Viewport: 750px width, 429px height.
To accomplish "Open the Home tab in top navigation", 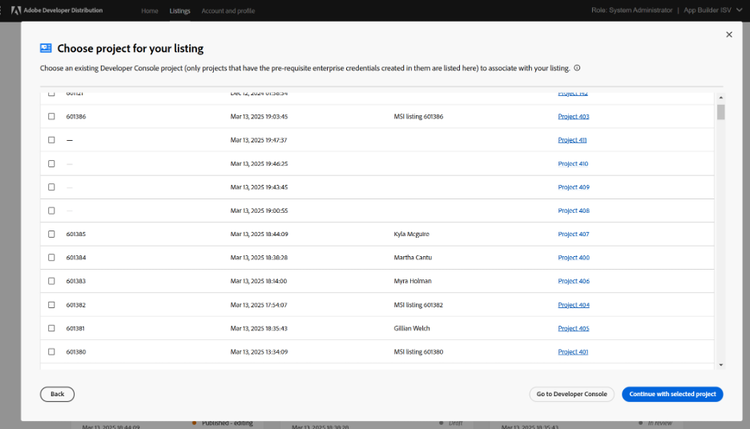I will [x=149, y=10].
